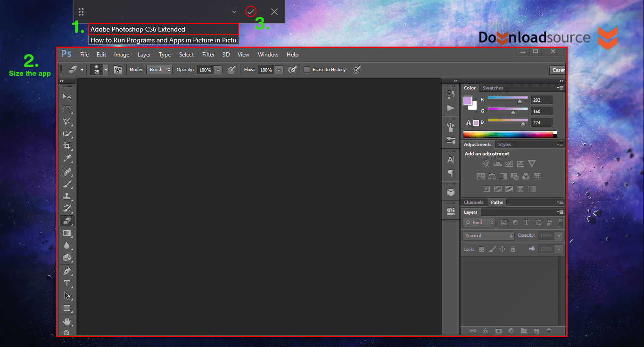Viewport: 644px width, 347px height.
Task: Toggle airbrush mode next to Flow
Action: [292, 70]
